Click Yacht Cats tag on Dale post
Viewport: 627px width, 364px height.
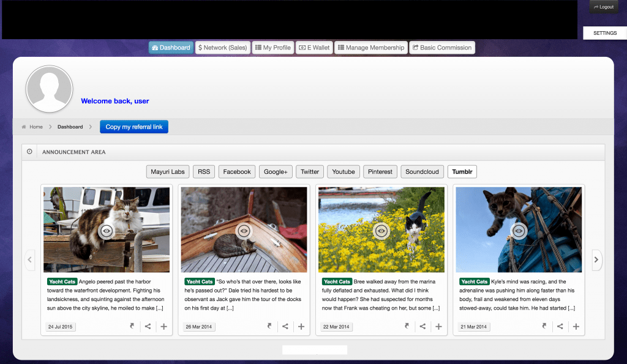point(200,281)
